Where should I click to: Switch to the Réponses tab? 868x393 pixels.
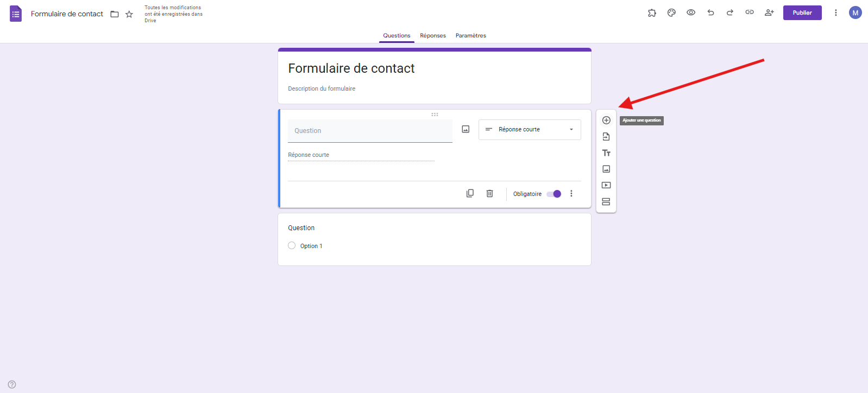tap(433, 36)
